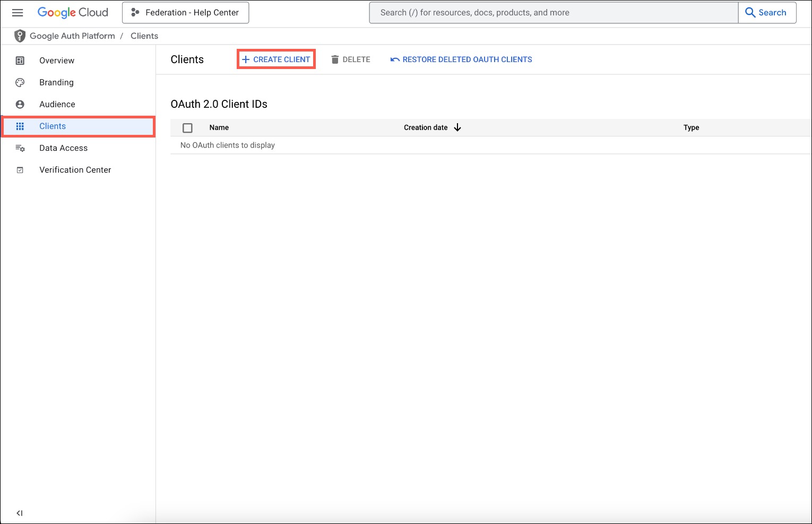Click the Data Access icon
812x524 pixels.
(x=20, y=148)
